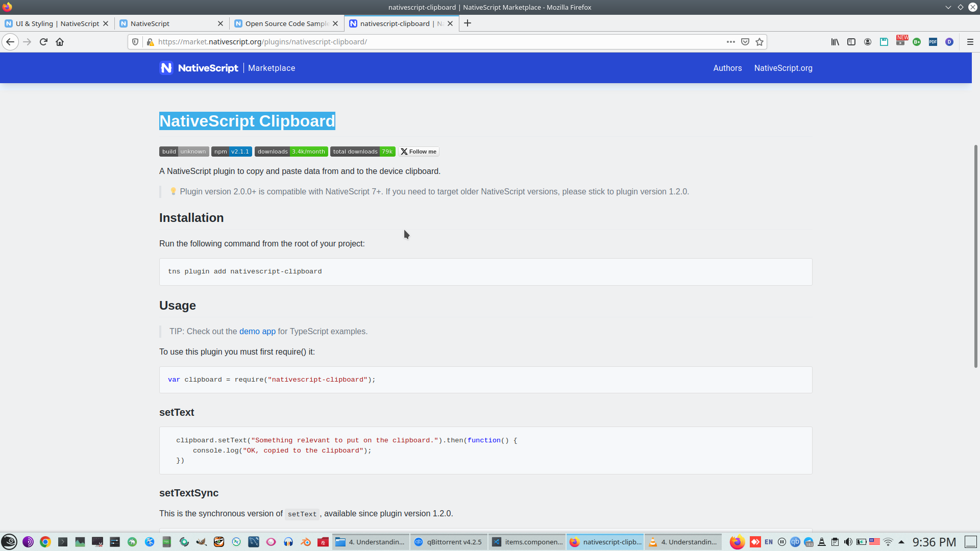
Task: Open Firefox home page
Action: coord(60,42)
